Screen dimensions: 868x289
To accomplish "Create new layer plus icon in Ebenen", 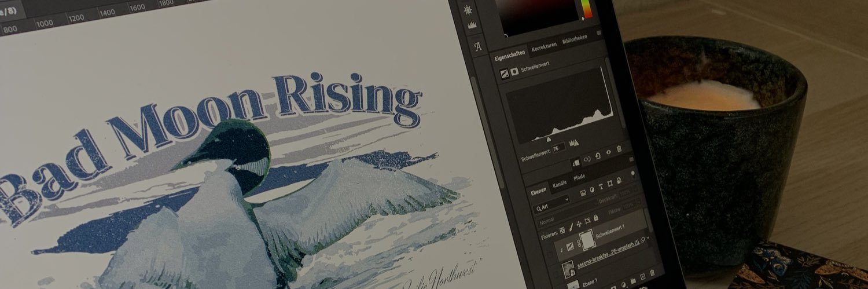I will pyautogui.click(x=642, y=277).
